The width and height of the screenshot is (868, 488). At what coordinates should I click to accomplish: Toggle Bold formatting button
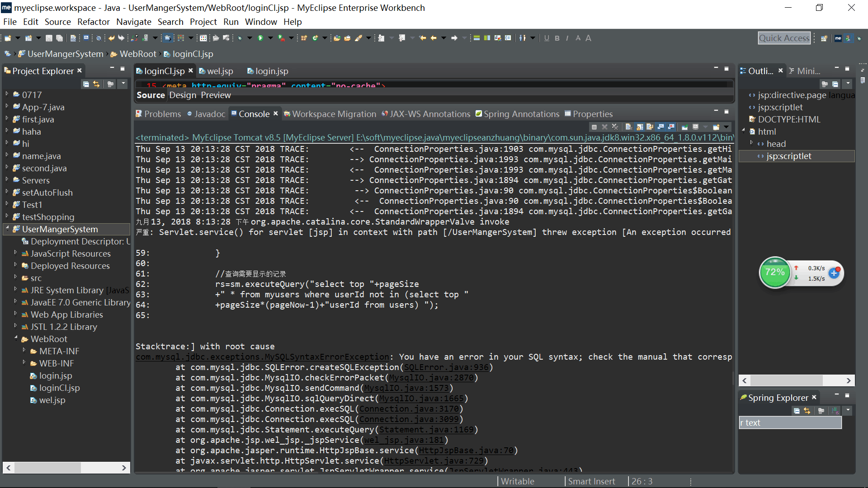point(557,38)
